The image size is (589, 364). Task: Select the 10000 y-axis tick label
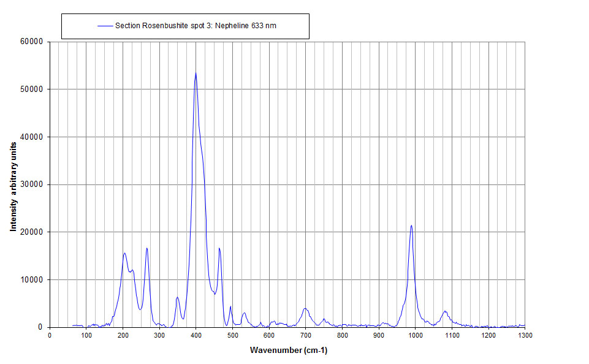(31, 279)
